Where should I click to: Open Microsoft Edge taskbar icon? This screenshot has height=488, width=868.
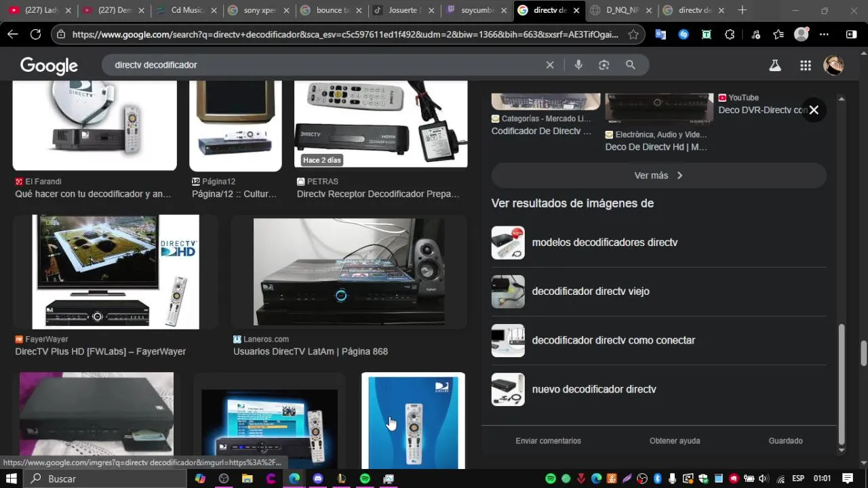294,479
